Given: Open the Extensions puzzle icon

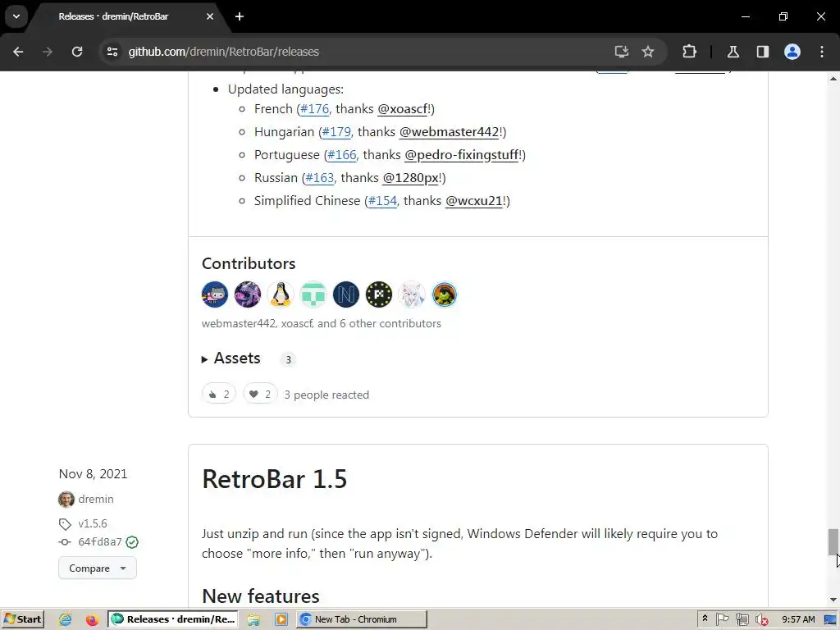Looking at the screenshot, I should click(x=689, y=52).
